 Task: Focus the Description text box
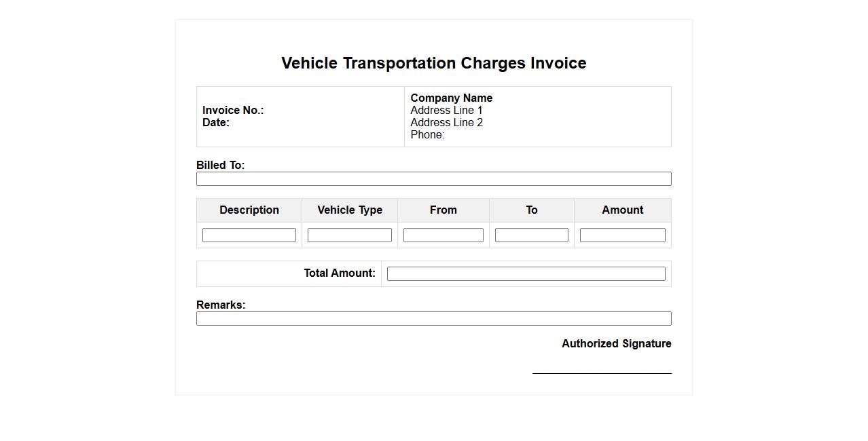tap(249, 235)
